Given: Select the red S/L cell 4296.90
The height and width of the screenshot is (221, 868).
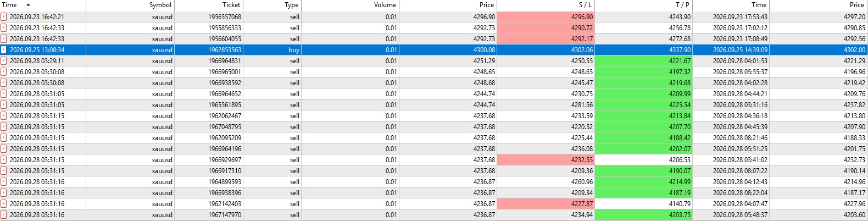Looking at the screenshot, I should pos(546,17).
